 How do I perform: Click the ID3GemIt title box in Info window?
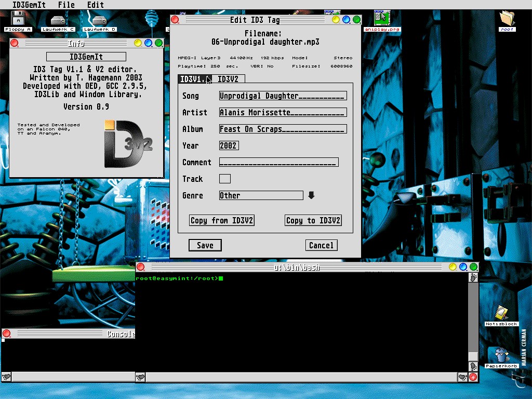pos(86,57)
